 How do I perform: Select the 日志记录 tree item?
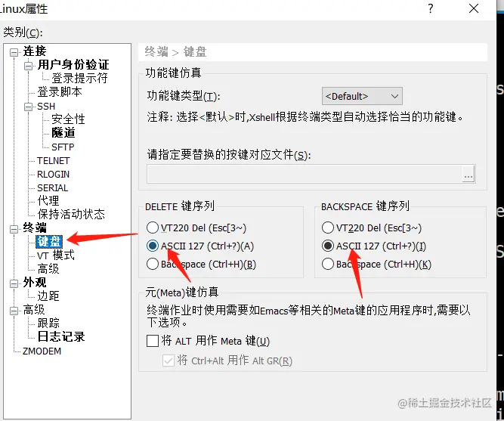pyautogui.click(x=61, y=337)
